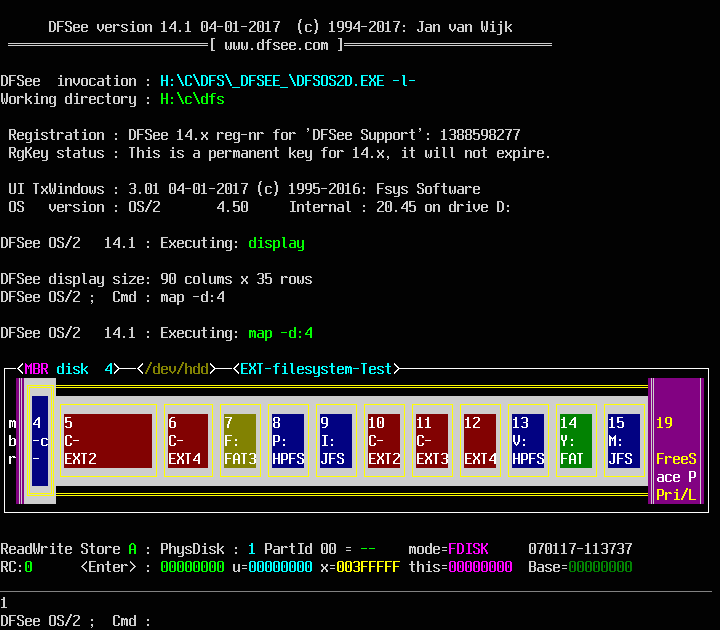This screenshot has height=630, width=720.
Task: Select partition 14 Y: FAT block
Action: pos(576,441)
